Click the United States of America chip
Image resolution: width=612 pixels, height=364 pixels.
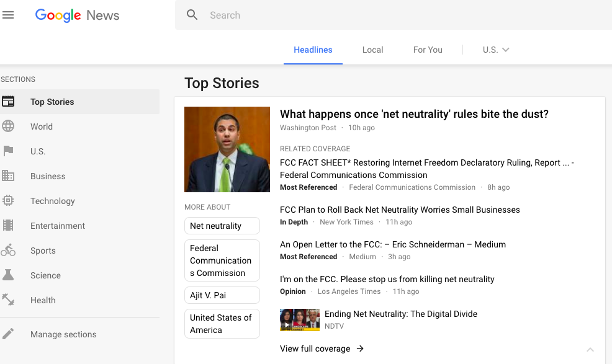tap(222, 324)
